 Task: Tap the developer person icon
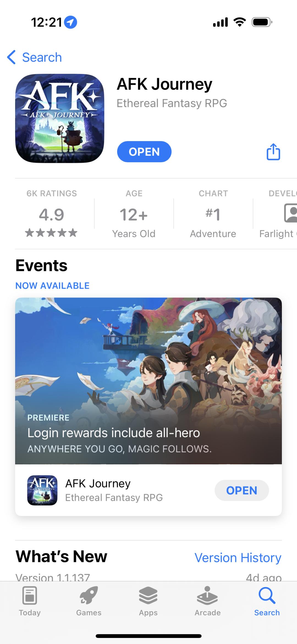click(290, 213)
